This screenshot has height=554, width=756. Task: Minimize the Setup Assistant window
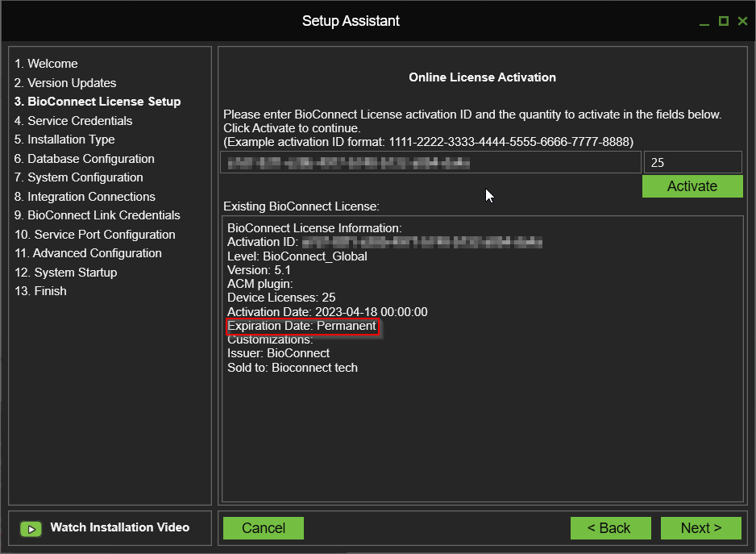(x=704, y=22)
